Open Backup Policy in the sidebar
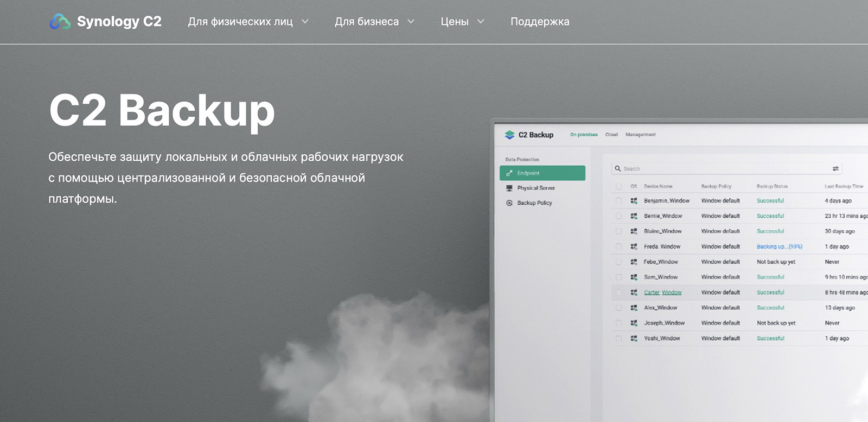 pos(534,203)
